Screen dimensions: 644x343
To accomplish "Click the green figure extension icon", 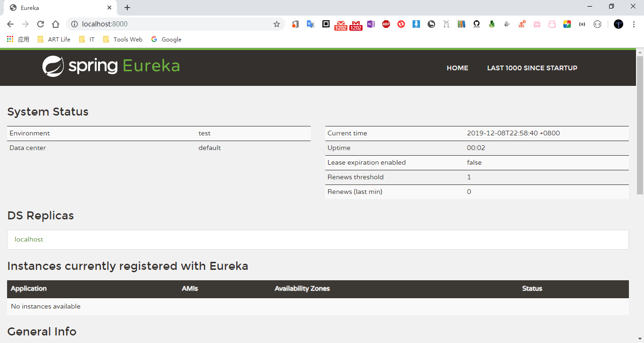I will point(492,24).
